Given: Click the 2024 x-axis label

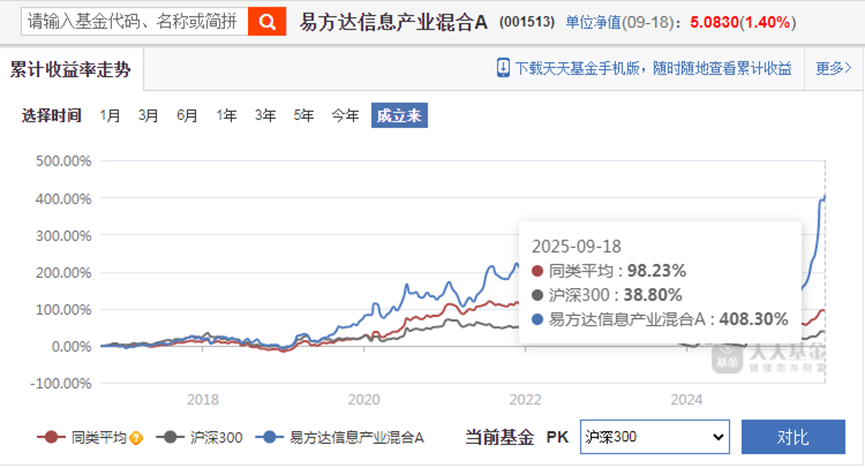Looking at the screenshot, I should coord(686,400).
